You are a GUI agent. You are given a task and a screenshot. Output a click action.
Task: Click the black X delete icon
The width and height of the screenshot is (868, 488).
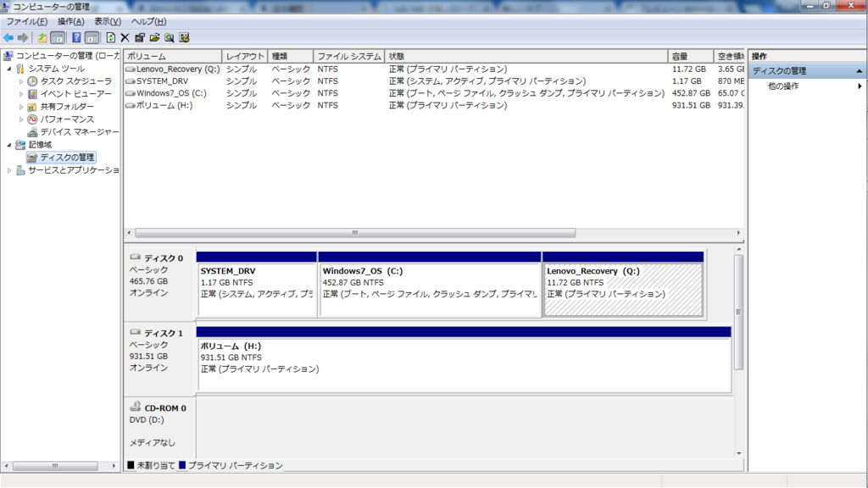coord(125,37)
